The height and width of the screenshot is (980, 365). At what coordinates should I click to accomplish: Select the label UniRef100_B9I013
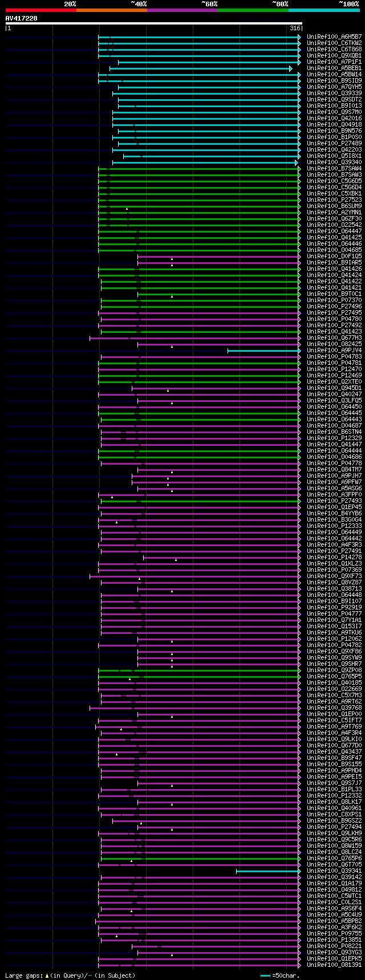(x=334, y=105)
